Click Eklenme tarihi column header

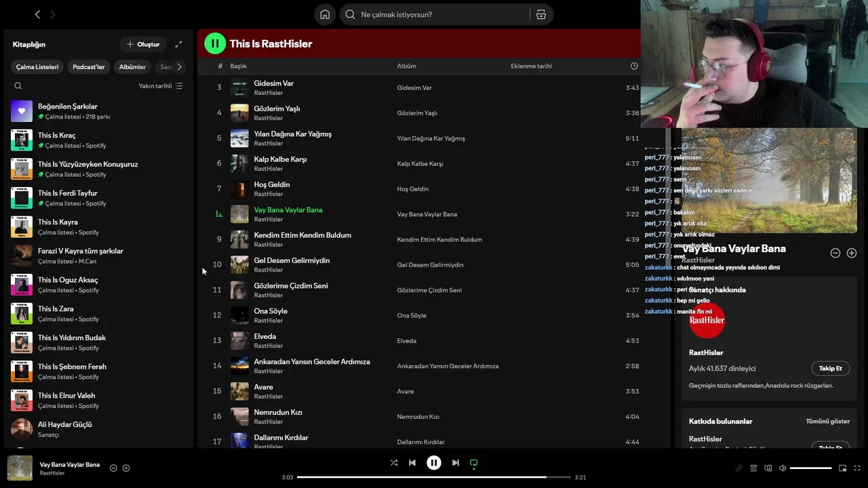[x=531, y=66]
